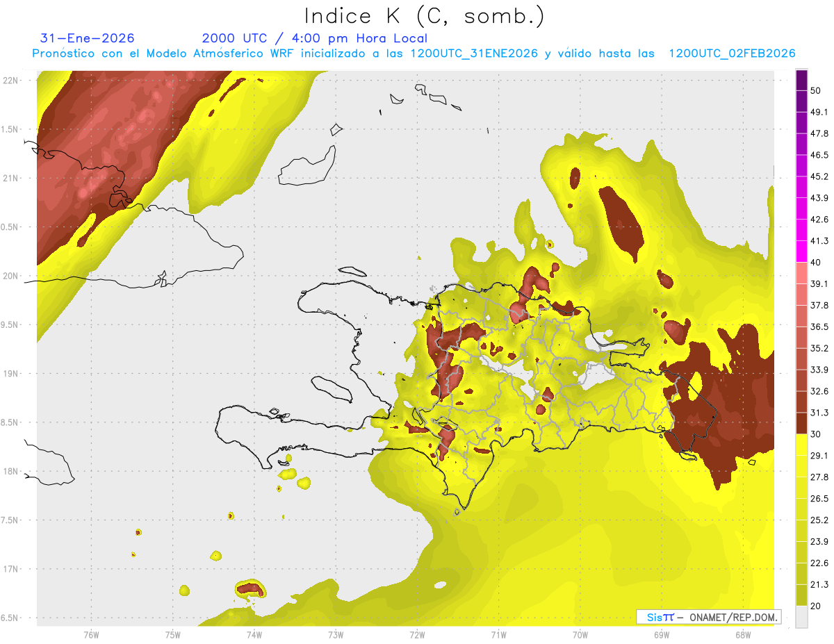Click the latitude label "18N"

tap(10, 471)
